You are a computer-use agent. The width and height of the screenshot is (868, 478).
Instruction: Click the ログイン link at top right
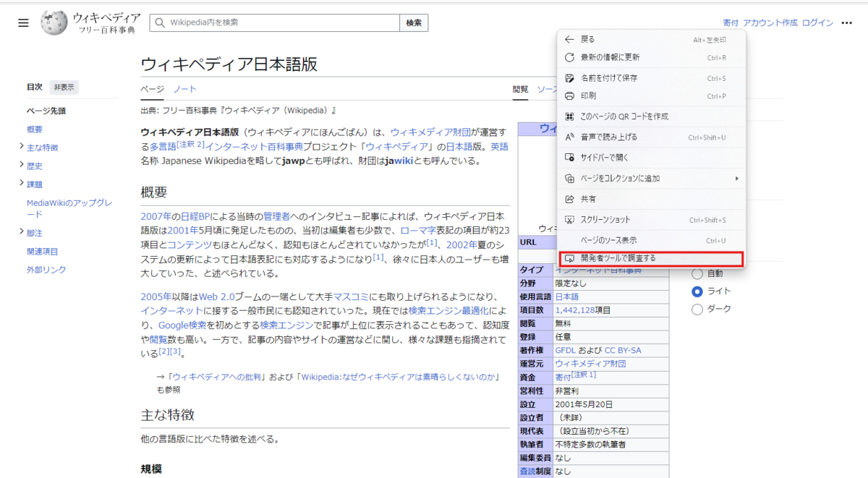(x=817, y=22)
